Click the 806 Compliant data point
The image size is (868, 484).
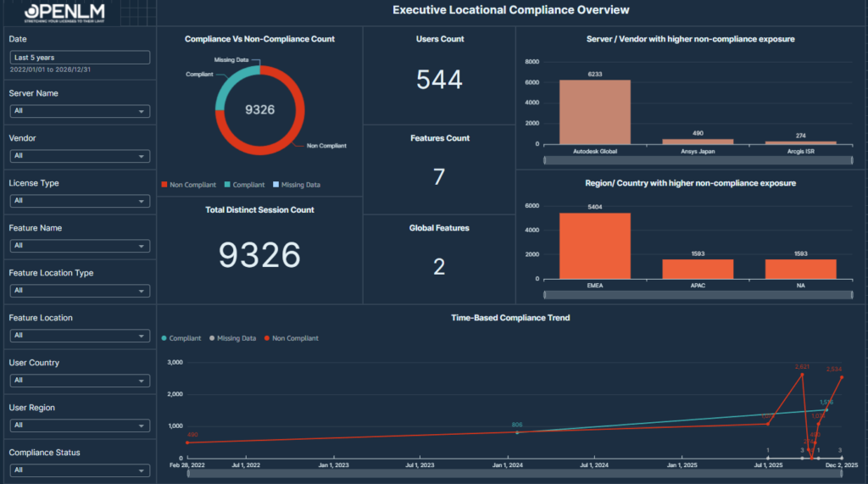point(517,432)
